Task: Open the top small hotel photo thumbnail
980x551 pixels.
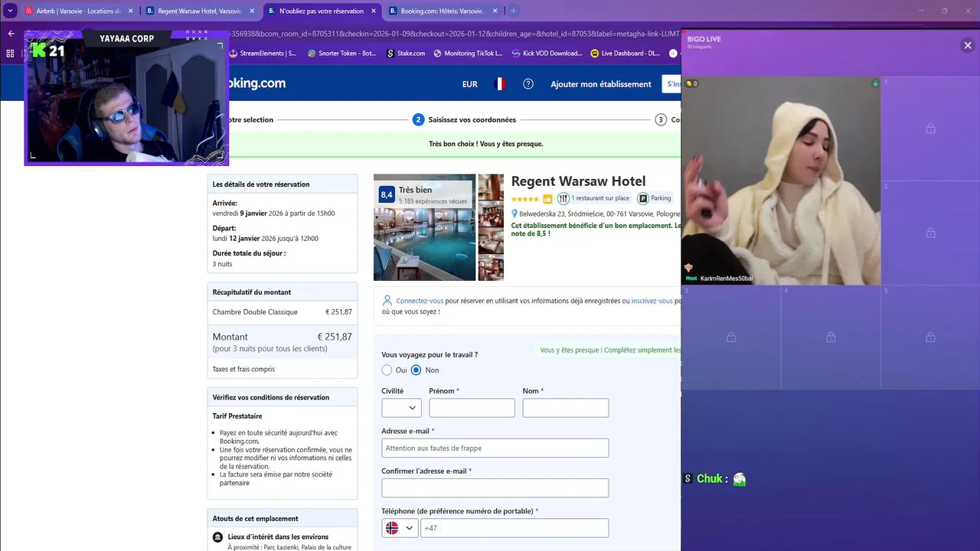Action: click(491, 187)
